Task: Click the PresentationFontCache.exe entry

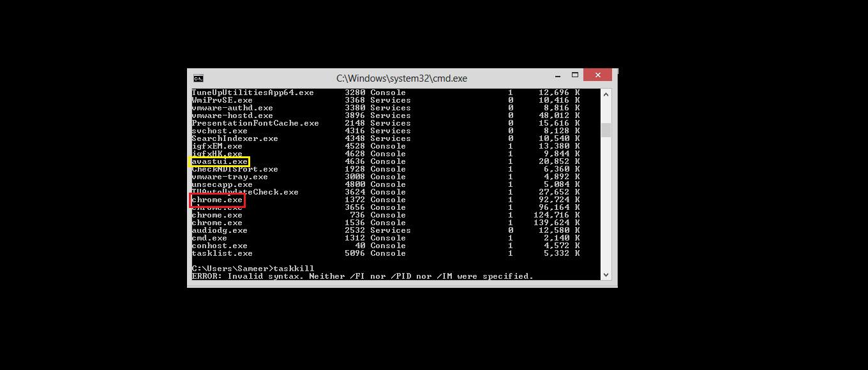Action: [x=255, y=123]
